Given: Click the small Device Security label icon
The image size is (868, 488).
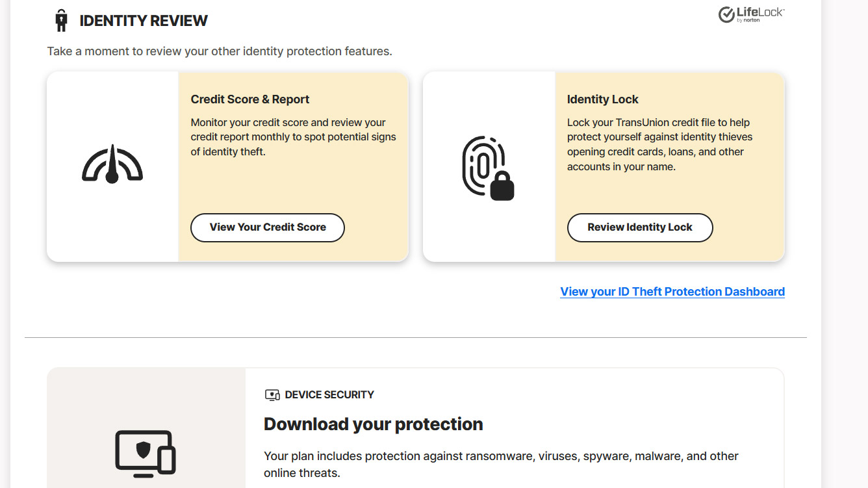Looking at the screenshot, I should [x=272, y=395].
